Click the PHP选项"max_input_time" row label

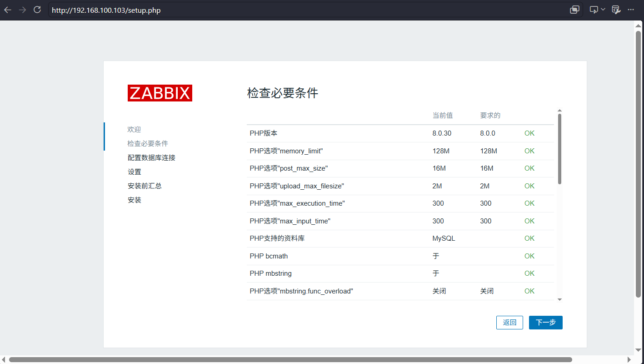point(290,221)
